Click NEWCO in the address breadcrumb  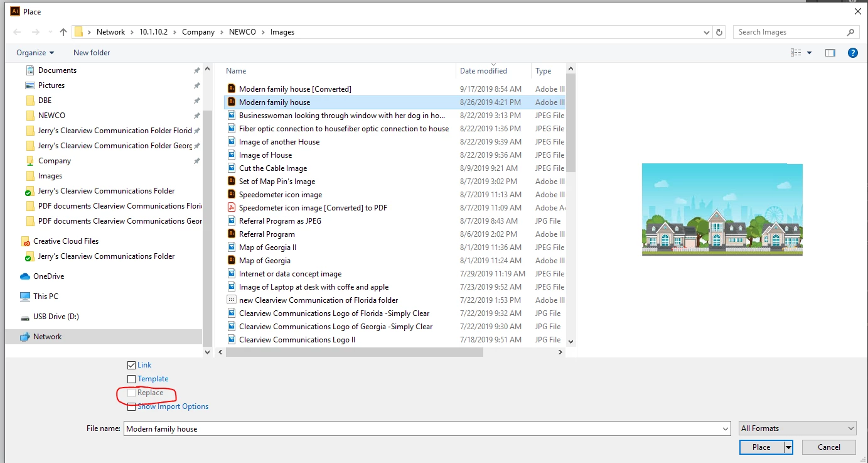242,32
